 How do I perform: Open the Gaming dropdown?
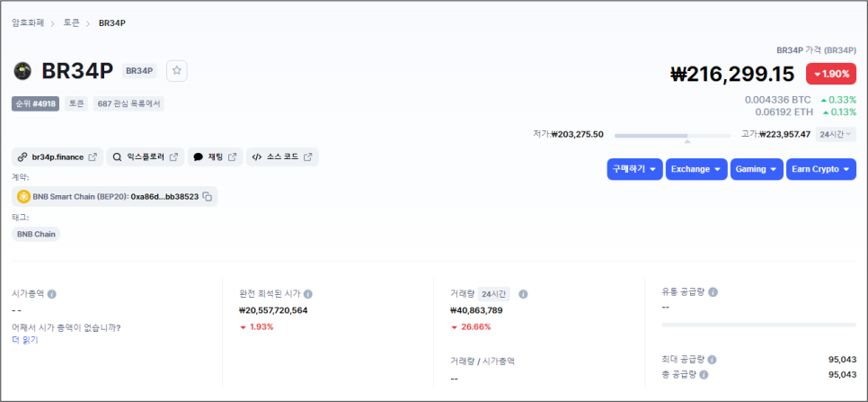coord(757,169)
